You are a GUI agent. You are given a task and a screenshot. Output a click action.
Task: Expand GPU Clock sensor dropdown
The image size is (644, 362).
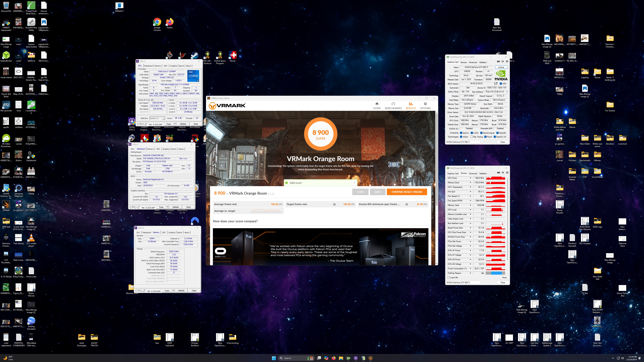tap(470, 178)
